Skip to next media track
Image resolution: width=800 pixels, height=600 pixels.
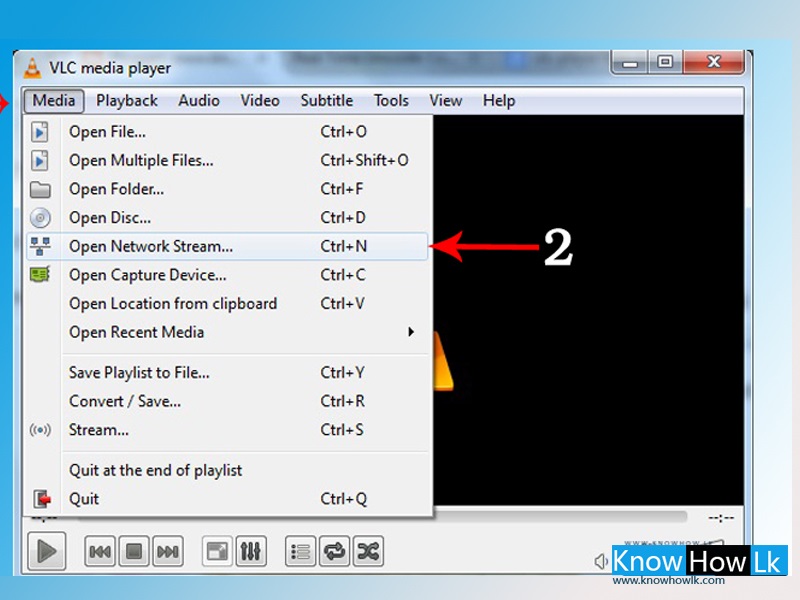point(167,551)
